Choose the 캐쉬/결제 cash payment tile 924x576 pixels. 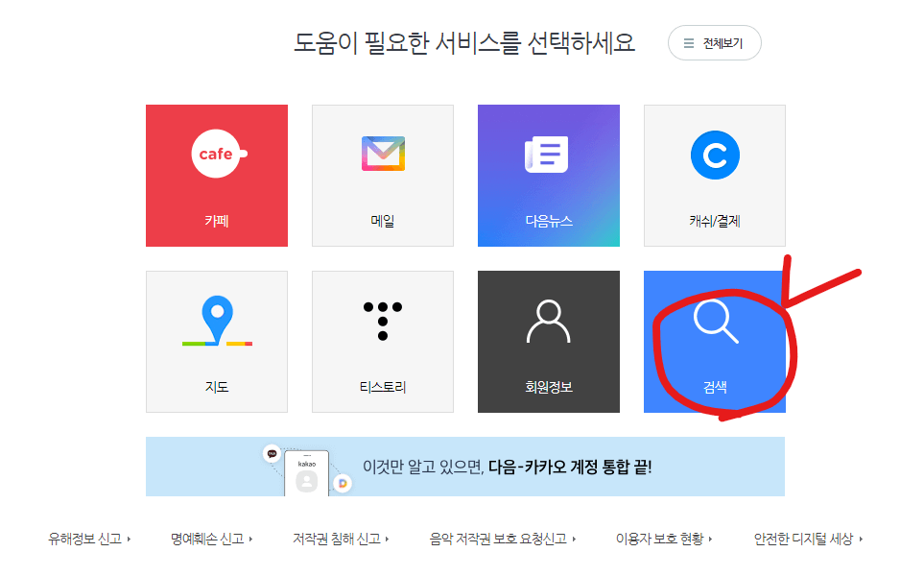tap(715, 176)
